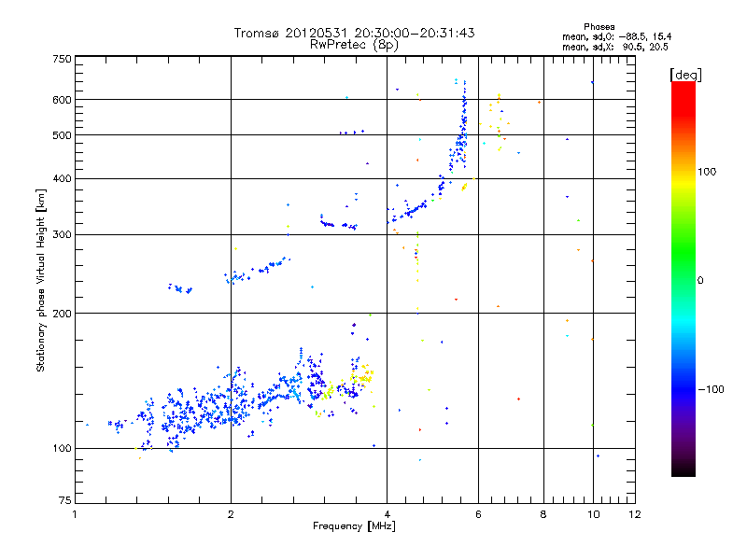Screen dimensions: 747x560
Task: Click the "Stationary phase Virtual Height [km]" axis label
Action: coord(41,281)
